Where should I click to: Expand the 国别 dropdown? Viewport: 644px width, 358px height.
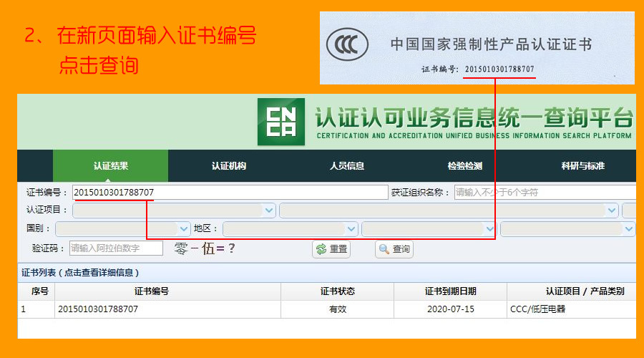click(123, 229)
